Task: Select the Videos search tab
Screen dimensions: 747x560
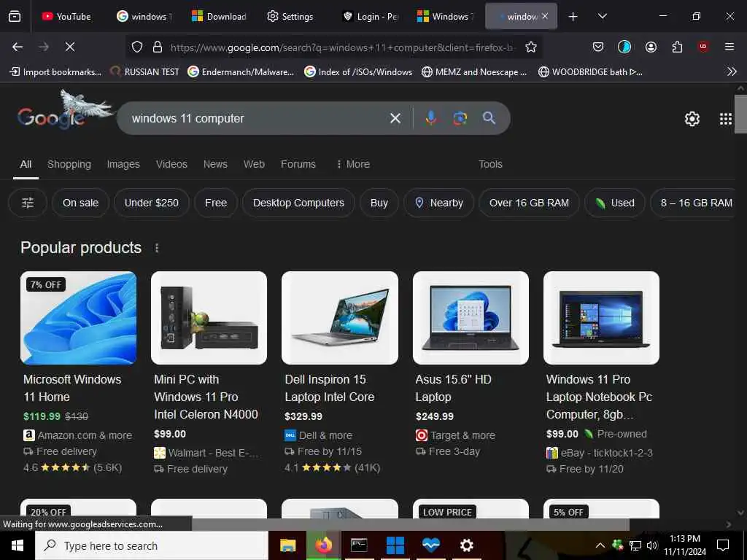Action: 171,164
